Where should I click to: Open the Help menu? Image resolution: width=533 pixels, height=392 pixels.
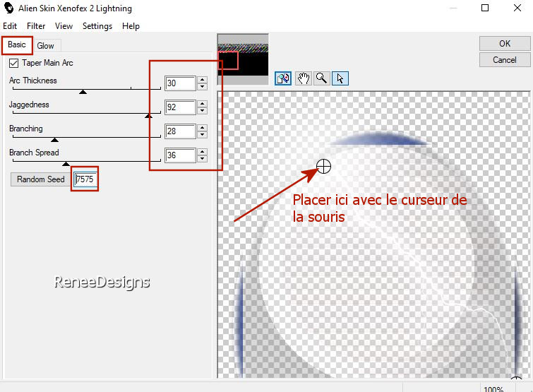point(131,26)
